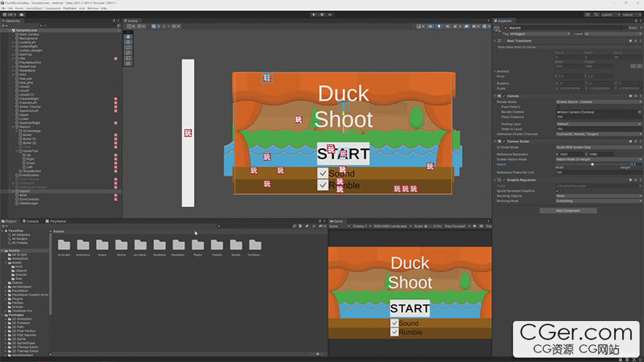Toggle Sound checkbox in Game view
Image resolution: width=644 pixels, height=362 pixels.
point(394,323)
